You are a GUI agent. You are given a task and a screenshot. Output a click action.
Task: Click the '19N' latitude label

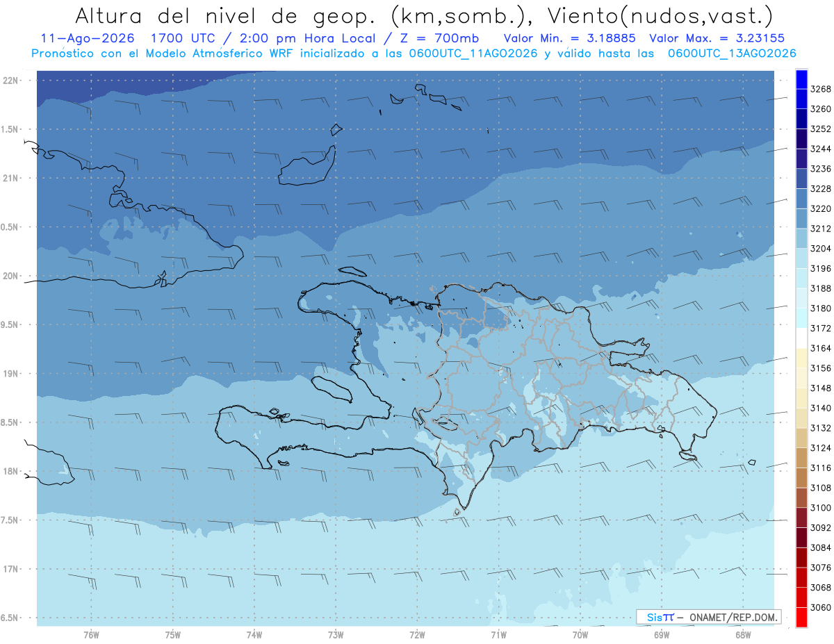[x=10, y=374]
